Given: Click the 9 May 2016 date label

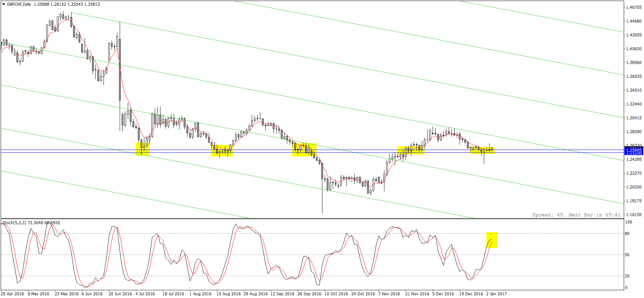Looking at the screenshot, I should [38, 294].
